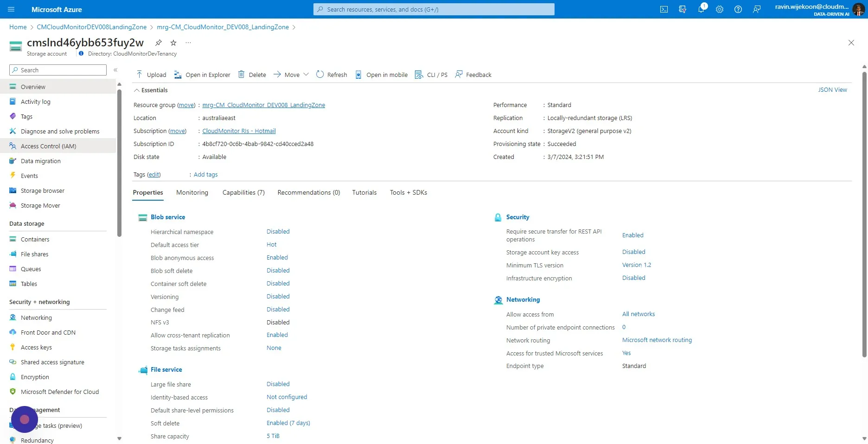
Task: Focus the global search resources box
Action: (x=434, y=9)
